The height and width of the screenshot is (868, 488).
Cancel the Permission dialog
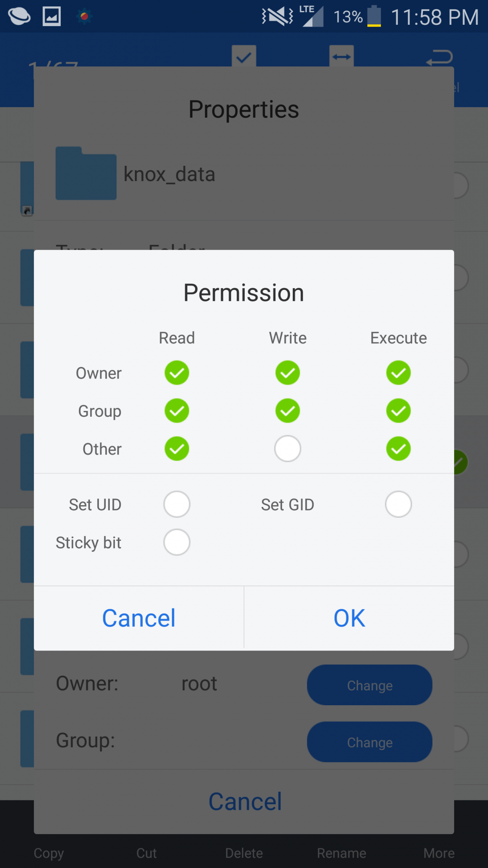(x=139, y=618)
